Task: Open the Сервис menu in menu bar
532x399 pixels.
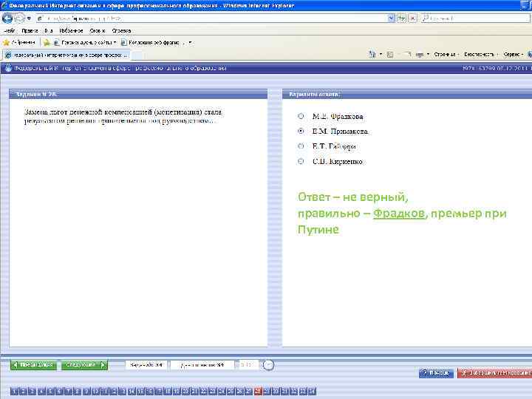Action: click(98, 30)
